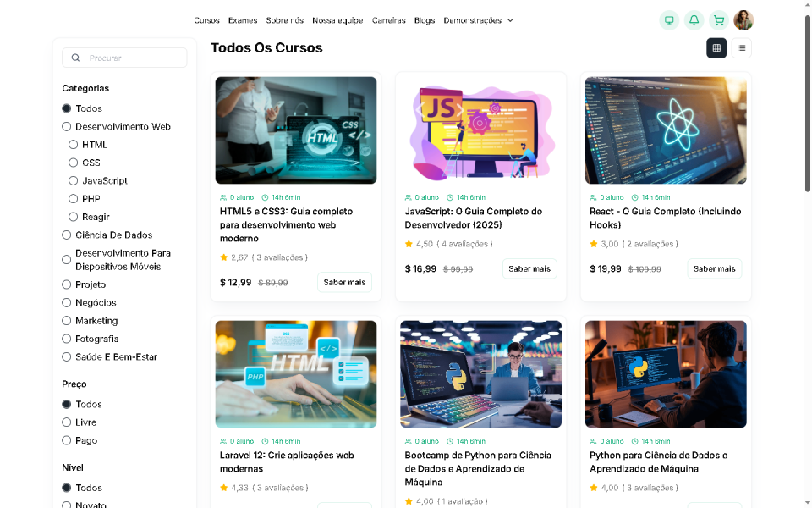Viewport: 812px width, 508px height.
Task: Click the search magnifier icon
Action: [76, 58]
